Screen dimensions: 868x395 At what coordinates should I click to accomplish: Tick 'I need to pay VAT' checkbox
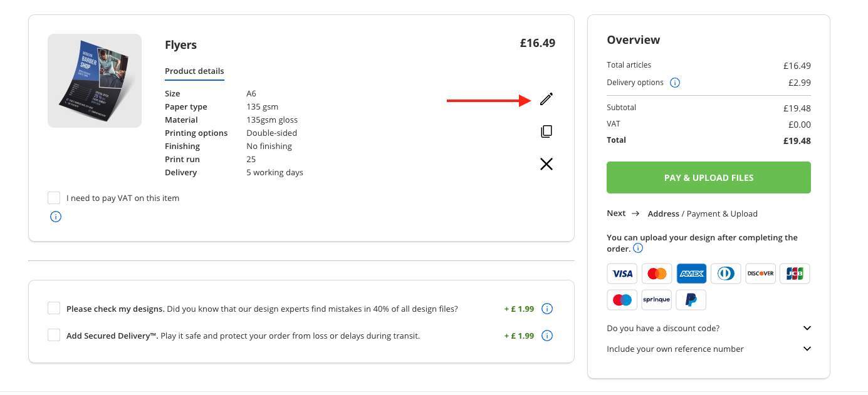(54, 198)
